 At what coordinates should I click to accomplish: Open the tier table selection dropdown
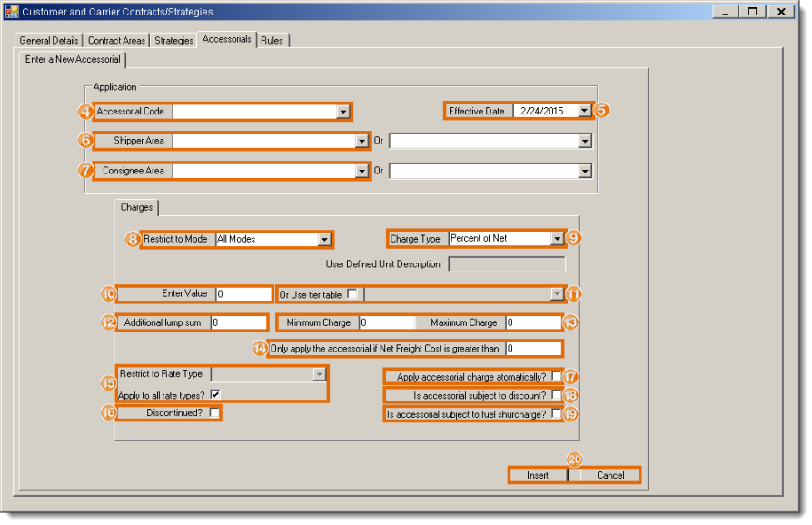557,294
